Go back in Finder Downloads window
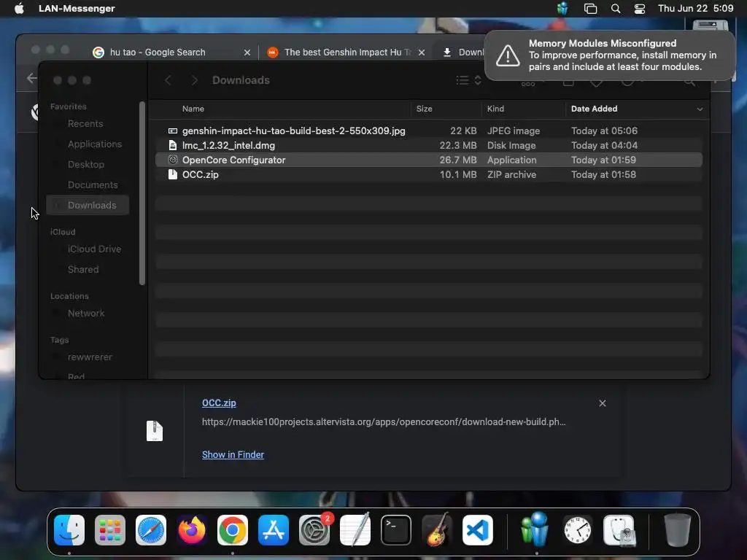Viewport: 747px width, 560px height. (169, 80)
